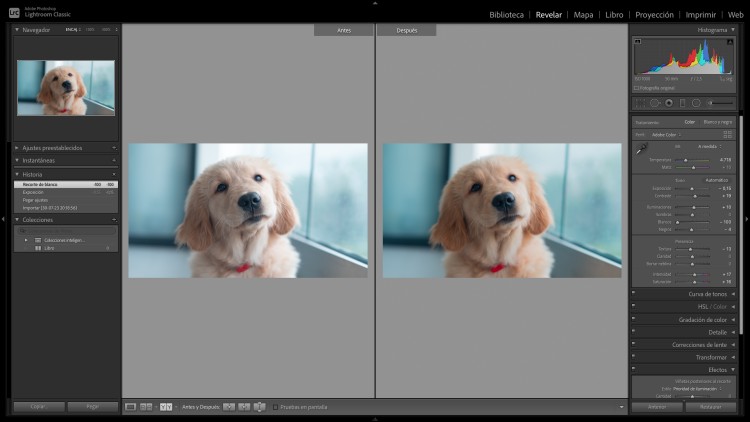Click the Copiar button
This screenshot has height=422, width=750.
[39, 407]
